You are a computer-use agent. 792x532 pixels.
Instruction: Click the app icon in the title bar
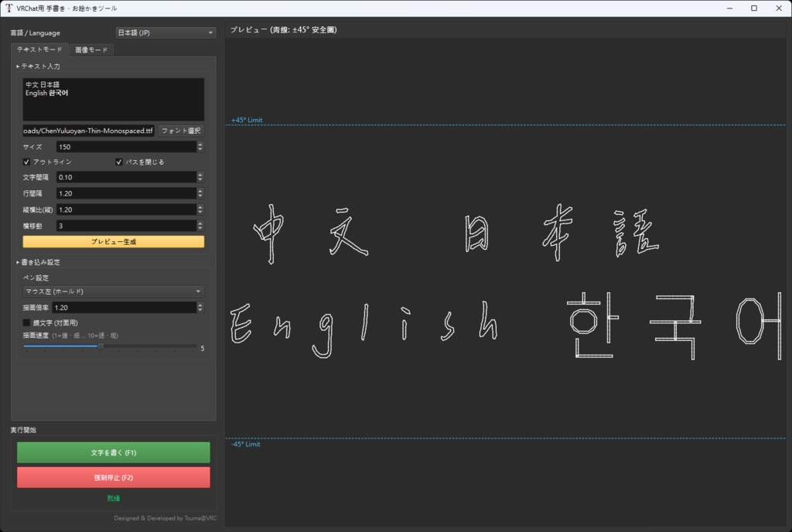9,8
